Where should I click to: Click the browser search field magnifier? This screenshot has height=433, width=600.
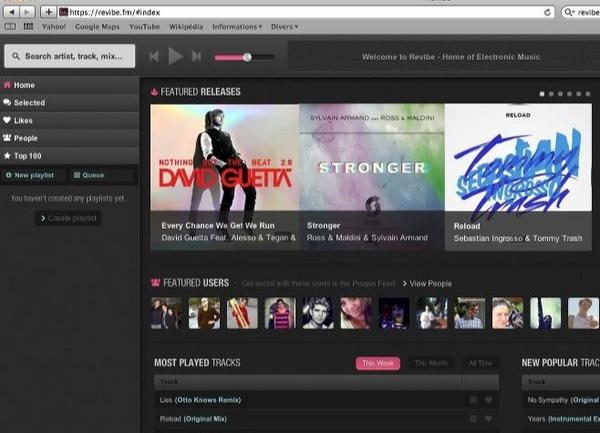(569, 12)
